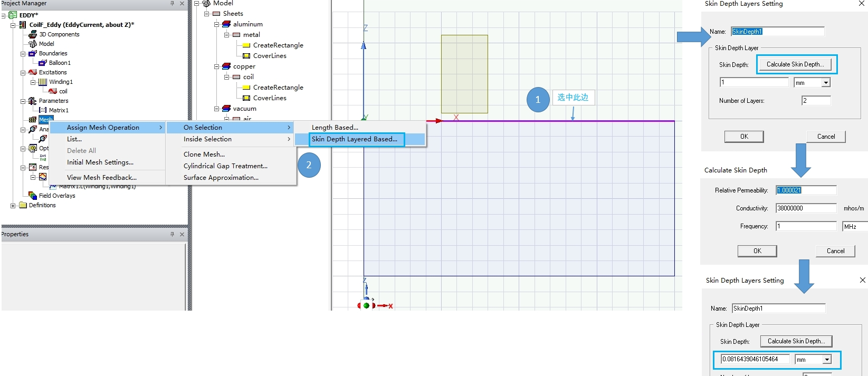The width and height of the screenshot is (868, 376).
Task: Select the Parameters icon
Action: (x=32, y=101)
